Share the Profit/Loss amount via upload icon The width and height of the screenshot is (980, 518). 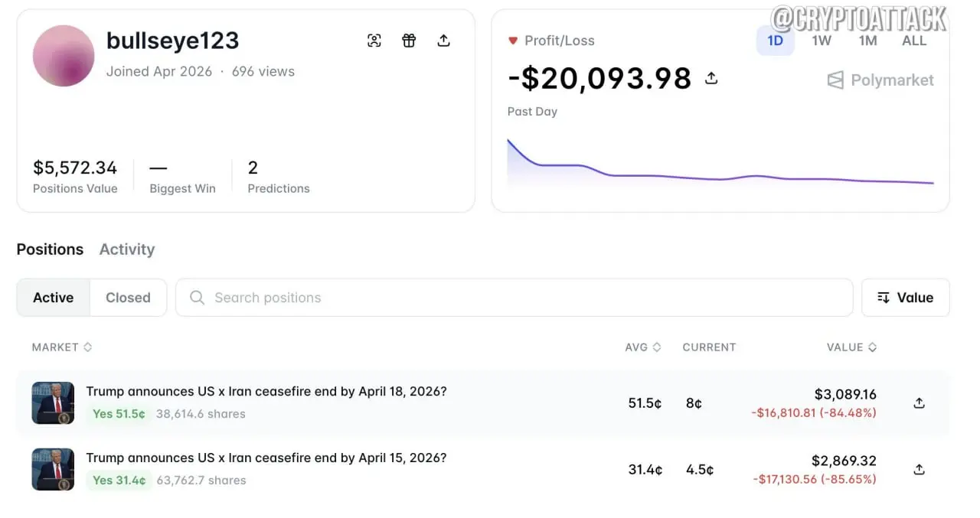pyautogui.click(x=711, y=78)
